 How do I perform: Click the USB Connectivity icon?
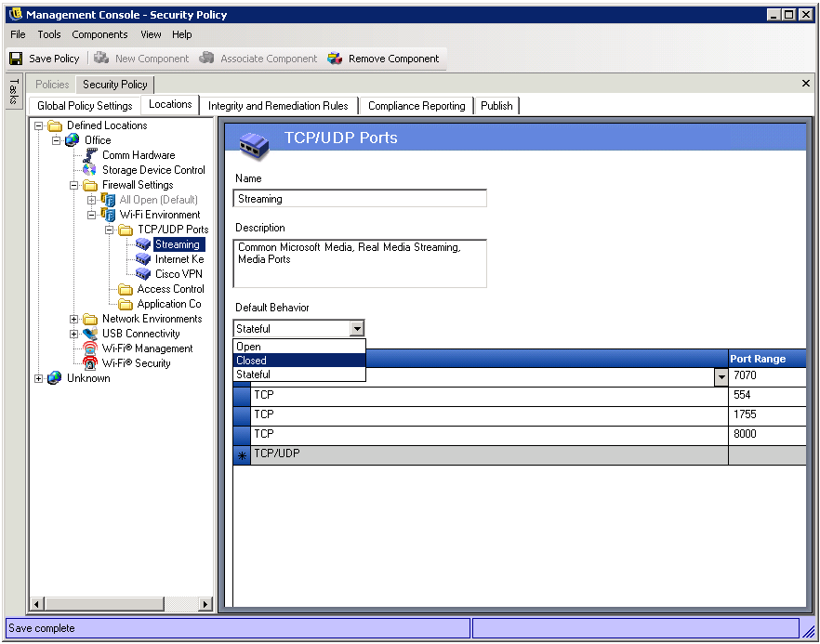[89, 334]
